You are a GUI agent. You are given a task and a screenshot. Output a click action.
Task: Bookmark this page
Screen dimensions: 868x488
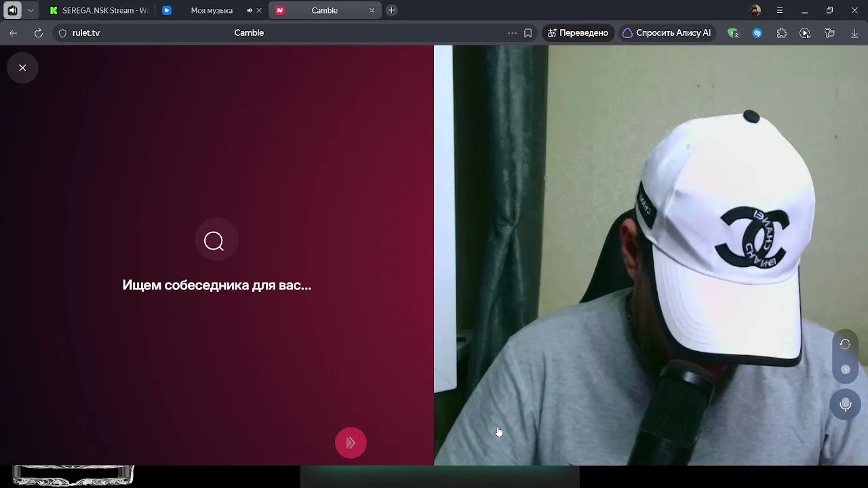[528, 33]
